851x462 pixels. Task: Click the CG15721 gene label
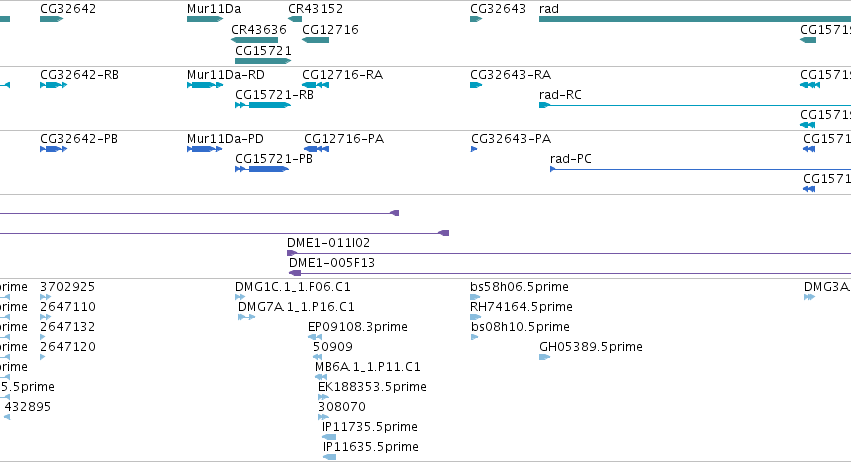pos(263,50)
